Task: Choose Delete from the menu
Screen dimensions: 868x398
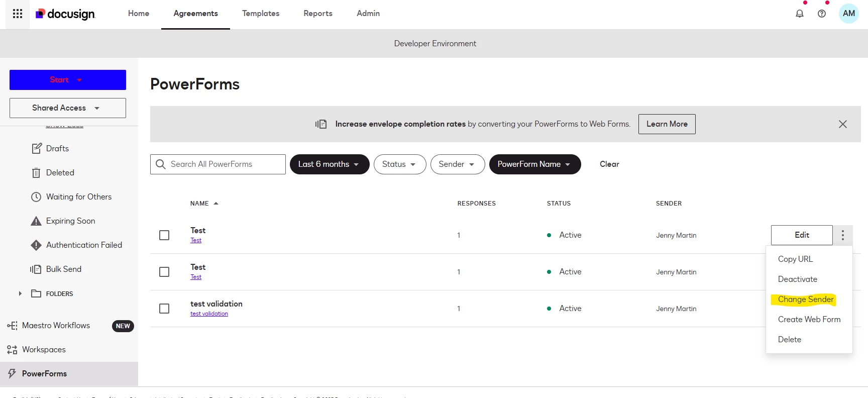Action: point(790,340)
